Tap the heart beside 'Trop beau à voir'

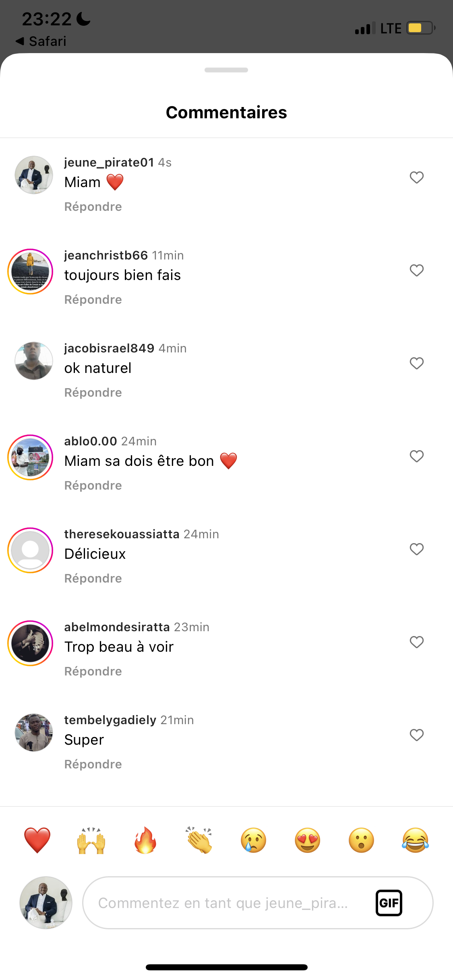pyautogui.click(x=416, y=642)
